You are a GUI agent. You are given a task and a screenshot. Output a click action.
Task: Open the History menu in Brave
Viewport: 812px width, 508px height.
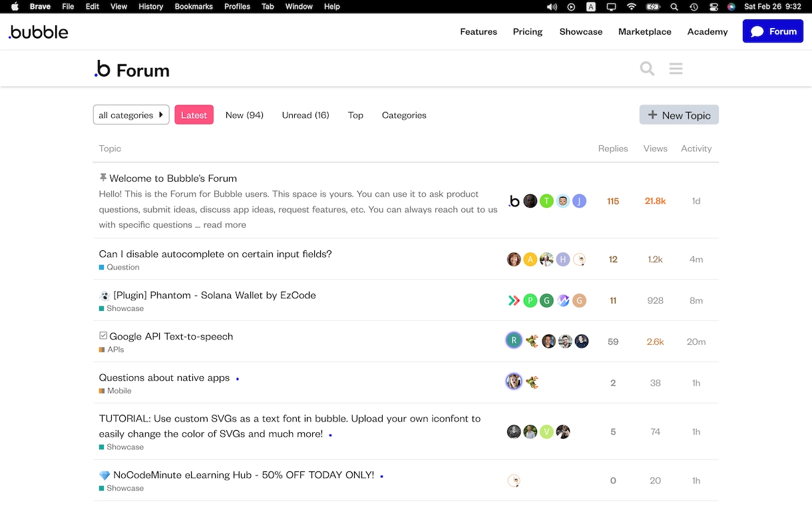click(150, 7)
